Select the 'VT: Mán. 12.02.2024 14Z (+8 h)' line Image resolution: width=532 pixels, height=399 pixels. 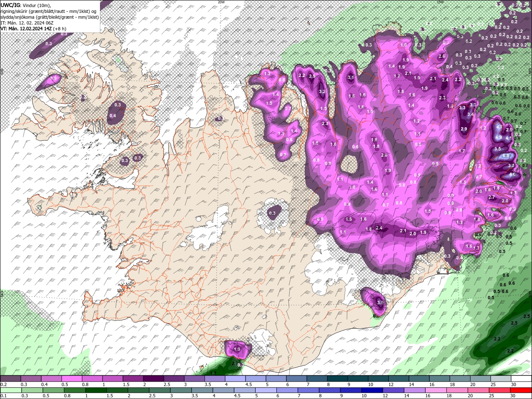click(x=33, y=29)
